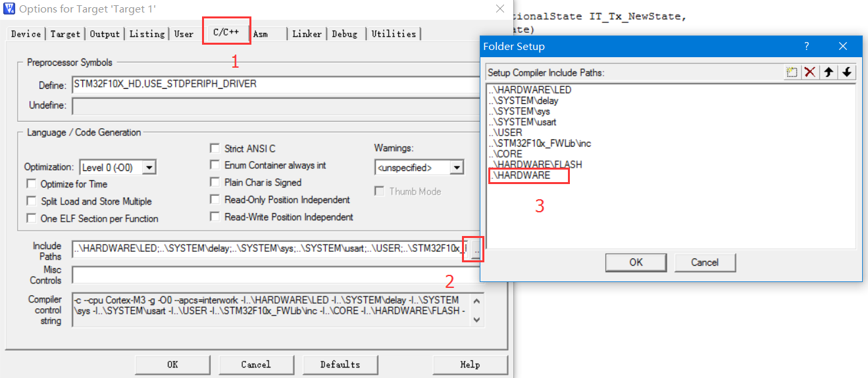Image resolution: width=868 pixels, height=378 pixels.
Task: Open the Output tab
Action: pyautogui.click(x=105, y=34)
